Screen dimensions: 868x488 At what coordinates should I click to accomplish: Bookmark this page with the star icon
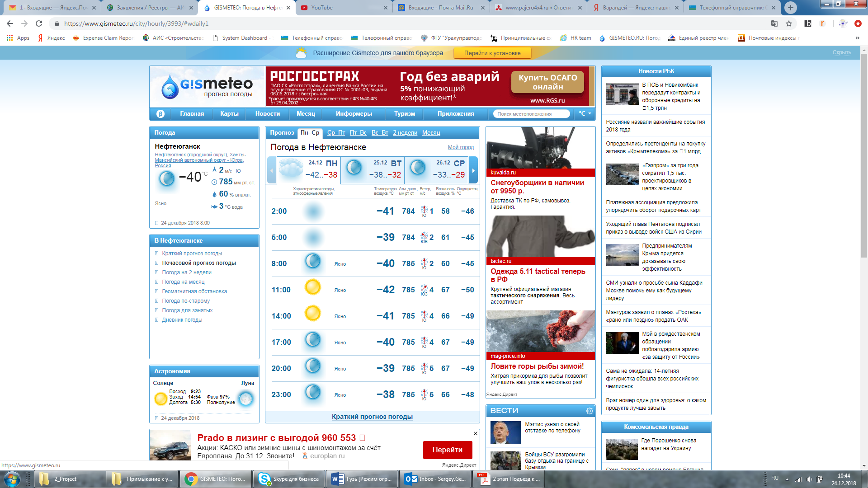point(789,23)
